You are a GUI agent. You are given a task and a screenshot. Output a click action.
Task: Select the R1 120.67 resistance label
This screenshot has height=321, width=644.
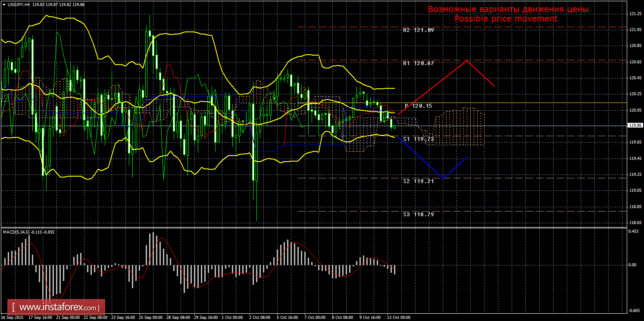point(418,63)
